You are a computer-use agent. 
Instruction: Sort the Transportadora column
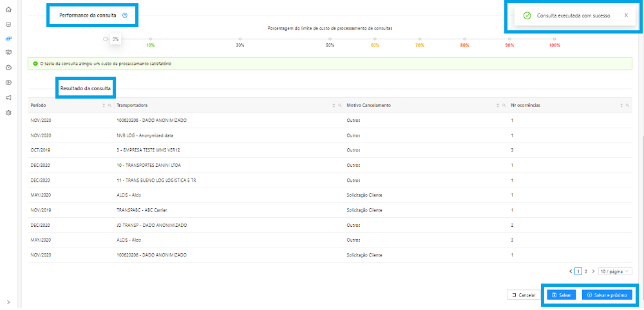pyautogui.click(x=334, y=106)
